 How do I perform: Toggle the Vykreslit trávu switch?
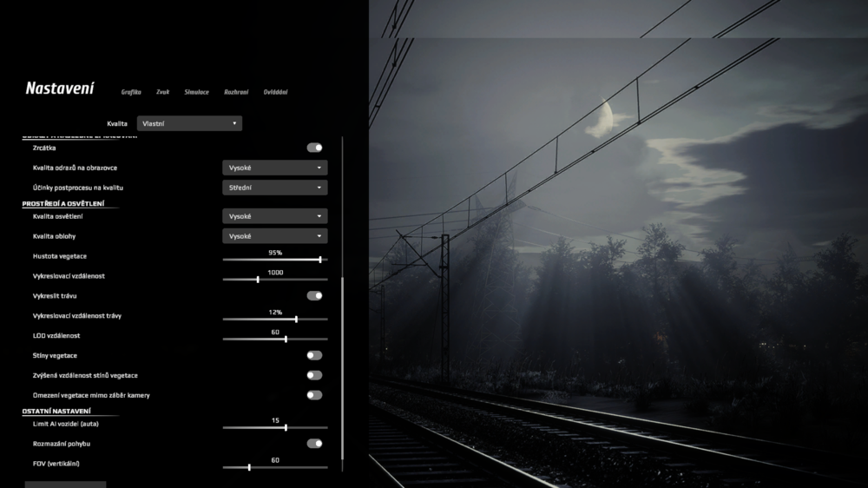[x=314, y=296]
